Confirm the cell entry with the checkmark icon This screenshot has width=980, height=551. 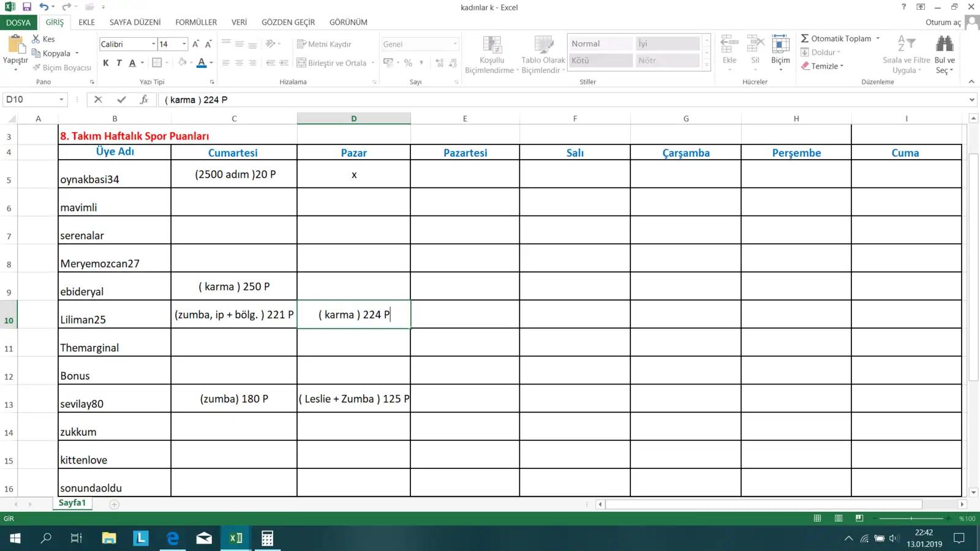click(x=121, y=99)
